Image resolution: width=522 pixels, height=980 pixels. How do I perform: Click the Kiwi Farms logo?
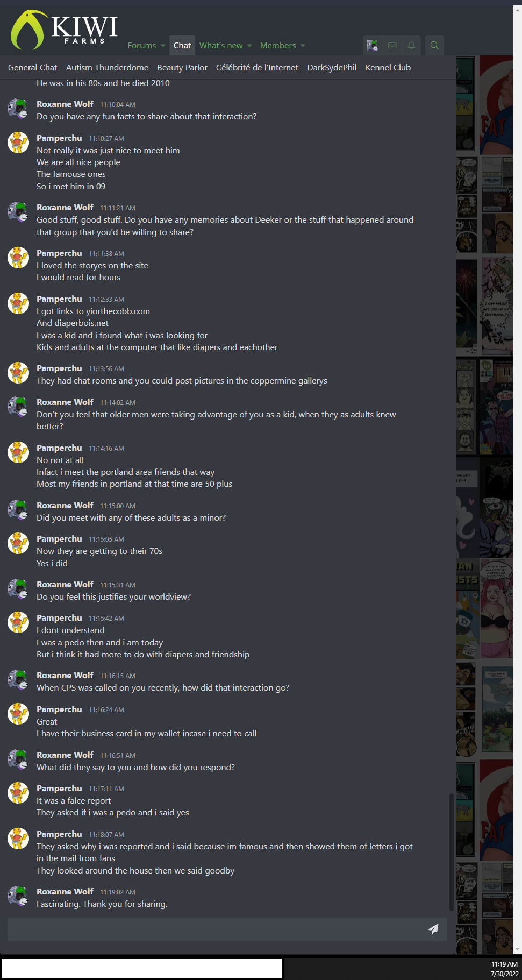pyautogui.click(x=65, y=30)
